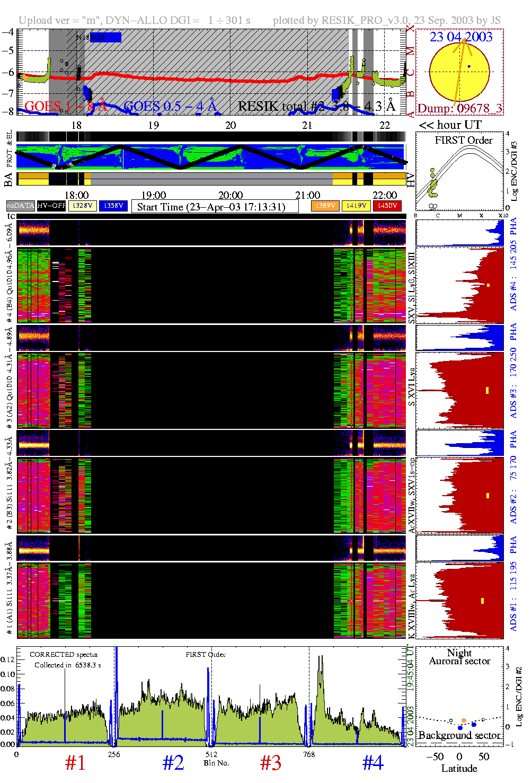This screenshot has width=532, height=783.
Task: Click the noDATA legend box
Action: (x=21, y=206)
